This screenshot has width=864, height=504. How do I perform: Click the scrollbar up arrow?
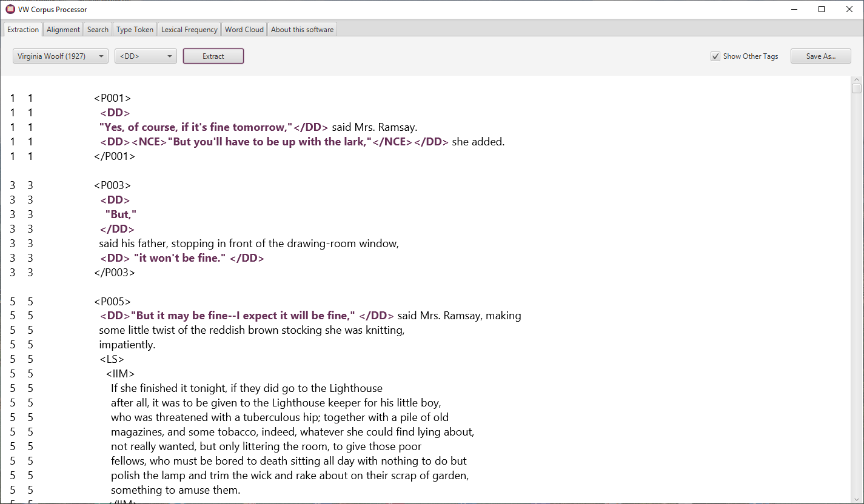[x=857, y=79]
